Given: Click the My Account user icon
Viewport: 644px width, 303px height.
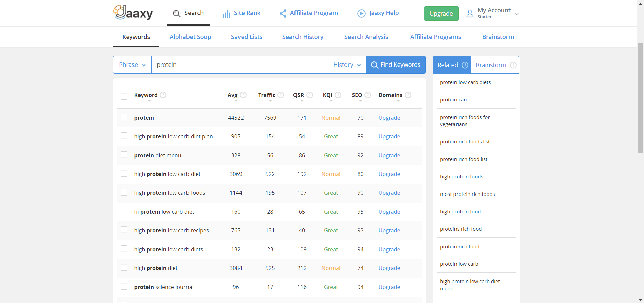Looking at the screenshot, I should point(470,13).
